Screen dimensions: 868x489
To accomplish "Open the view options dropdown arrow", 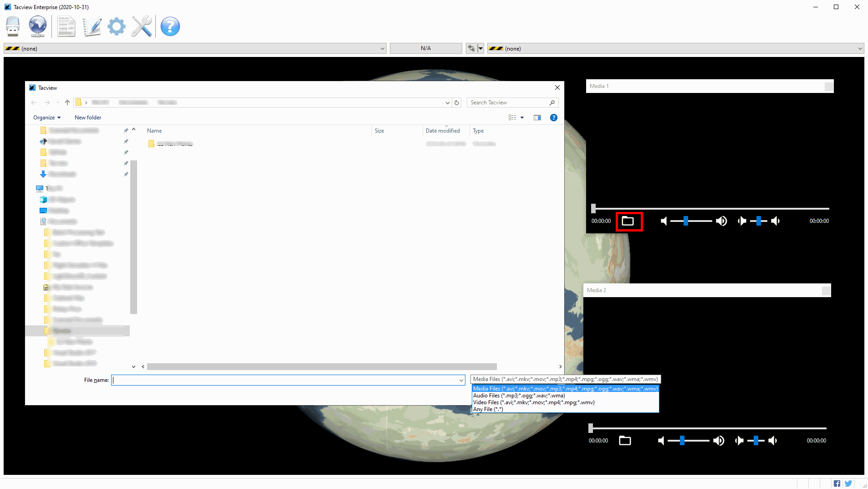I will pos(522,118).
